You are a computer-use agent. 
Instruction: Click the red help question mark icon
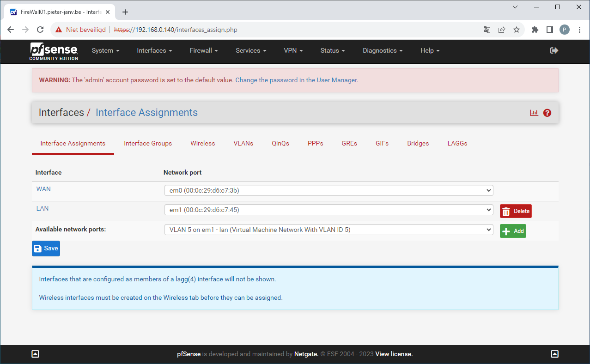[547, 113]
